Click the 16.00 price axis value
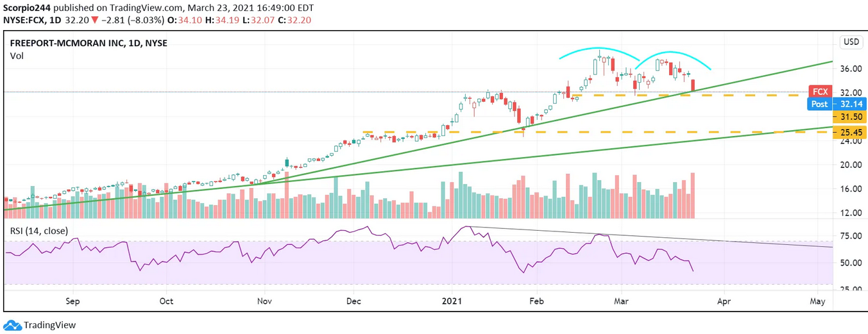The image size is (868, 334). click(851, 188)
